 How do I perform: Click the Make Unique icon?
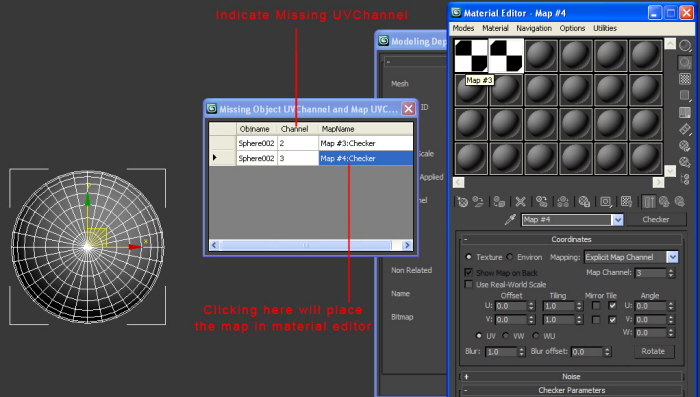pyautogui.click(x=562, y=202)
